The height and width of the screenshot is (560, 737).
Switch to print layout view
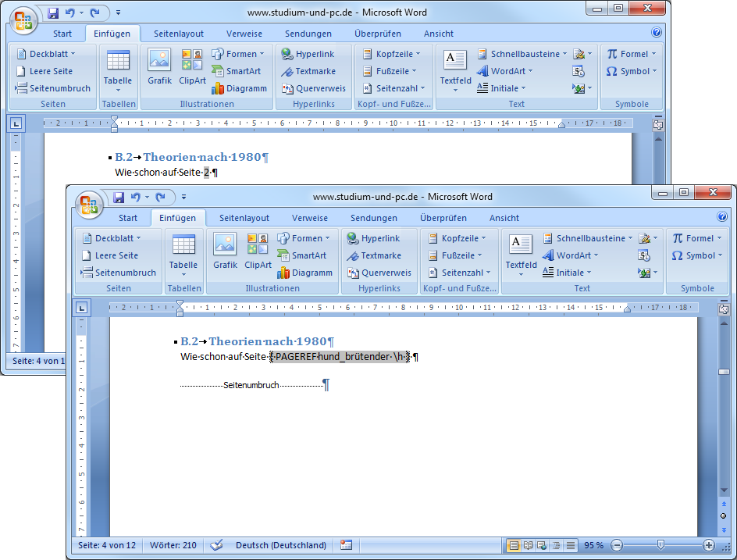click(514, 545)
